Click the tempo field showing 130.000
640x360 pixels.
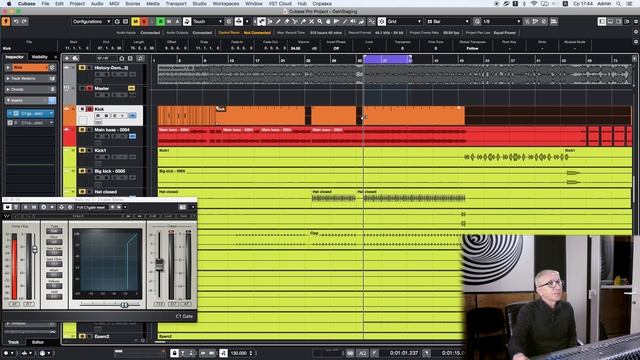pyautogui.click(x=239, y=353)
